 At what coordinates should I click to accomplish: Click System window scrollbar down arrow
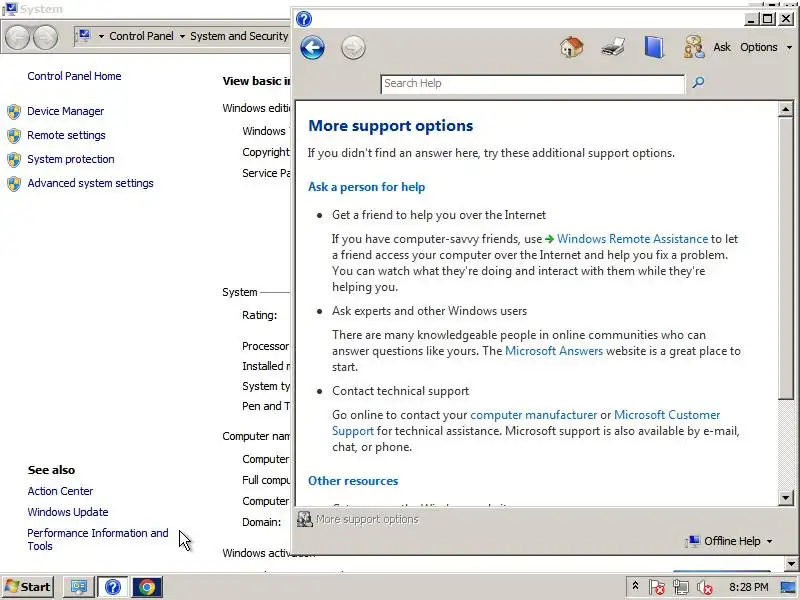click(792, 564)
